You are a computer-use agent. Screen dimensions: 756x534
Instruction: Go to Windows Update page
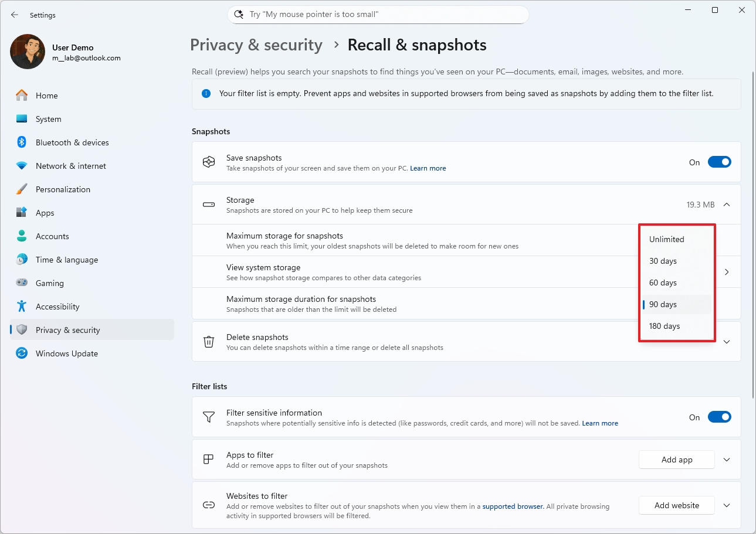(66, 353)
